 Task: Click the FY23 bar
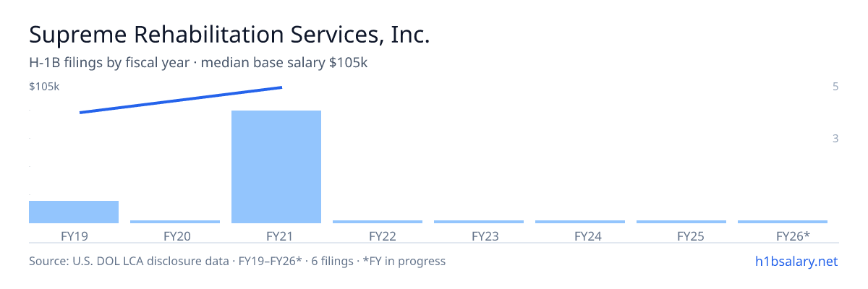click(479, 222)
